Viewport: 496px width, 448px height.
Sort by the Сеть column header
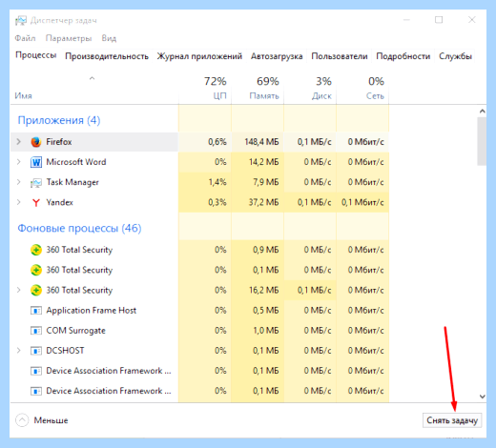(x=362, y=89)
